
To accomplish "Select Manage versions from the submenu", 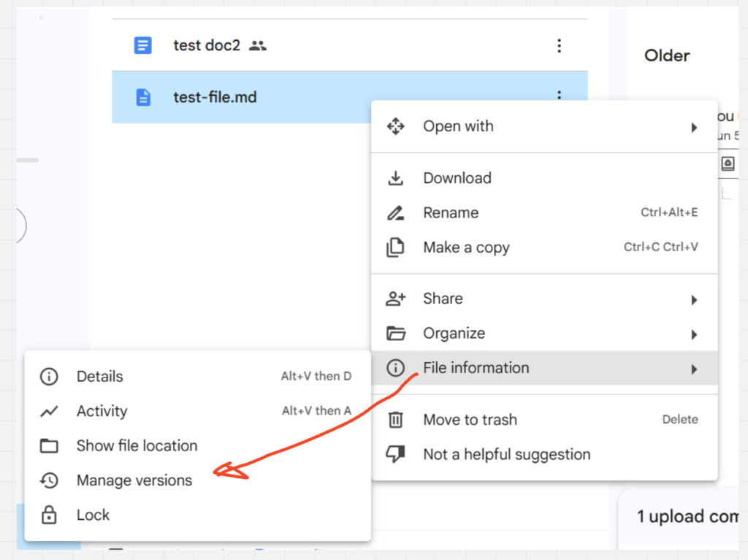I will coord(134,480).
